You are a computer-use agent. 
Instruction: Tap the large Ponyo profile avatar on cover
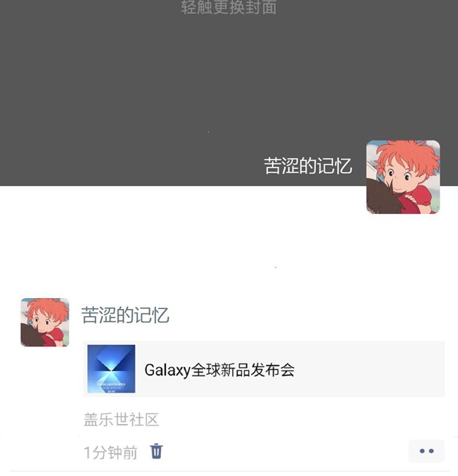pyautogui.click(x=403, y=177)
